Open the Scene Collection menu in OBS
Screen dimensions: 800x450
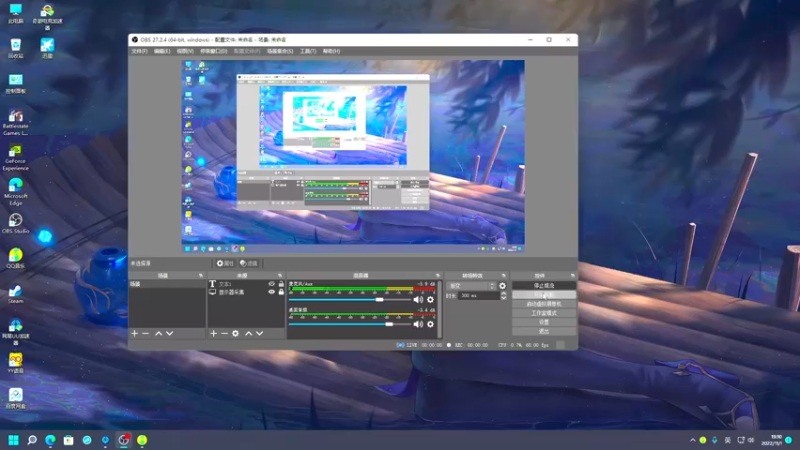click(280, 51)
